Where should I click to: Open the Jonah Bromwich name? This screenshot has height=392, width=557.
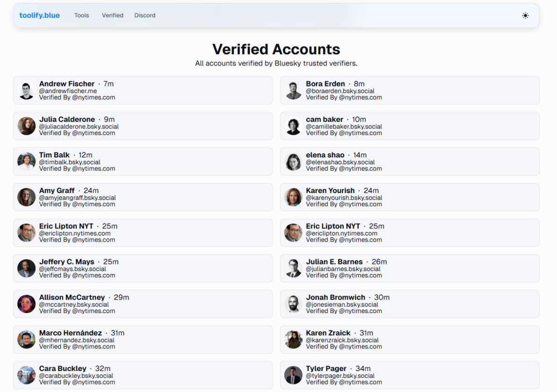[x=335, y=297]
